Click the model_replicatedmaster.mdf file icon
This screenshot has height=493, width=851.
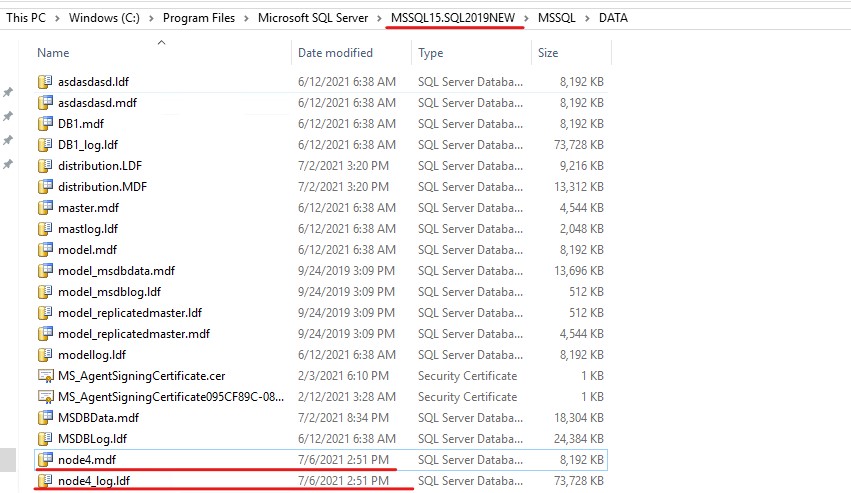(45, 334)
